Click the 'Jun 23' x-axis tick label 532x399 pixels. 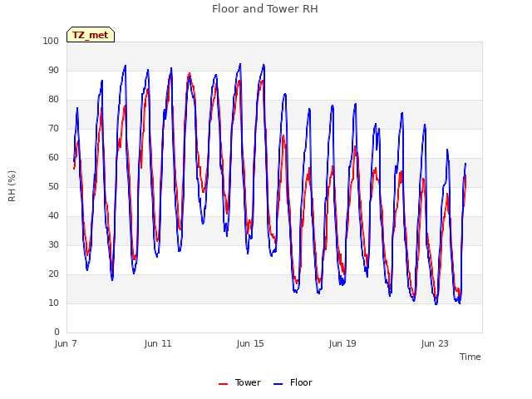click(x=435, y=343)
